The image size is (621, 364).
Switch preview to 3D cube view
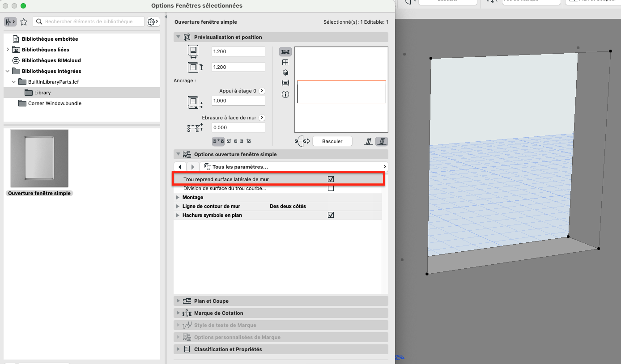coord(285,73)
